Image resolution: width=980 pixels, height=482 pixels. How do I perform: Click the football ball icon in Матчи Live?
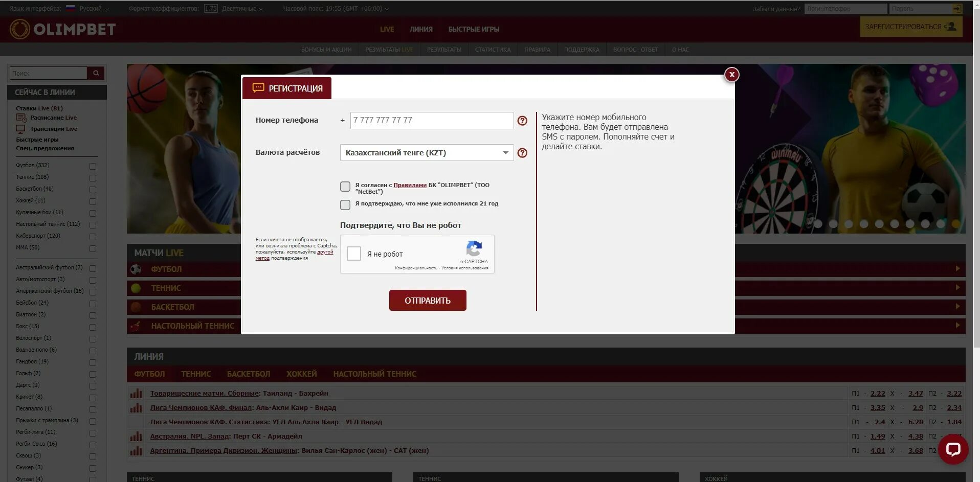tap(136, 269)
